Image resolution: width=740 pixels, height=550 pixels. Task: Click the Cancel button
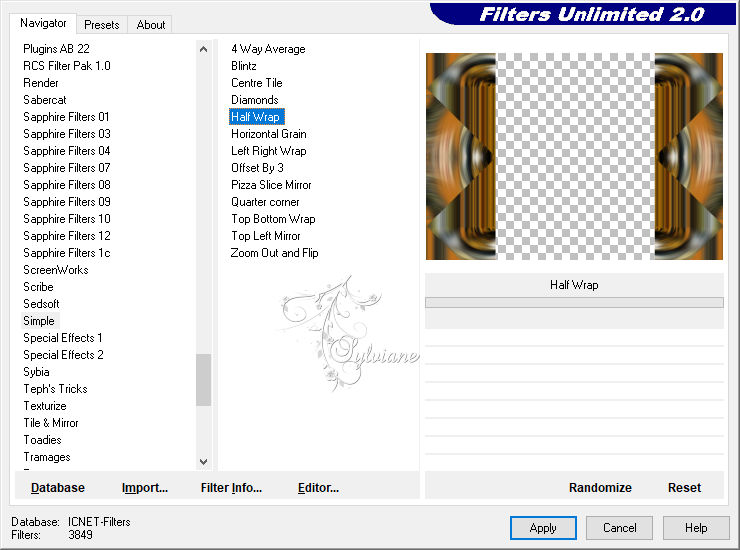[x=619, y=528]
